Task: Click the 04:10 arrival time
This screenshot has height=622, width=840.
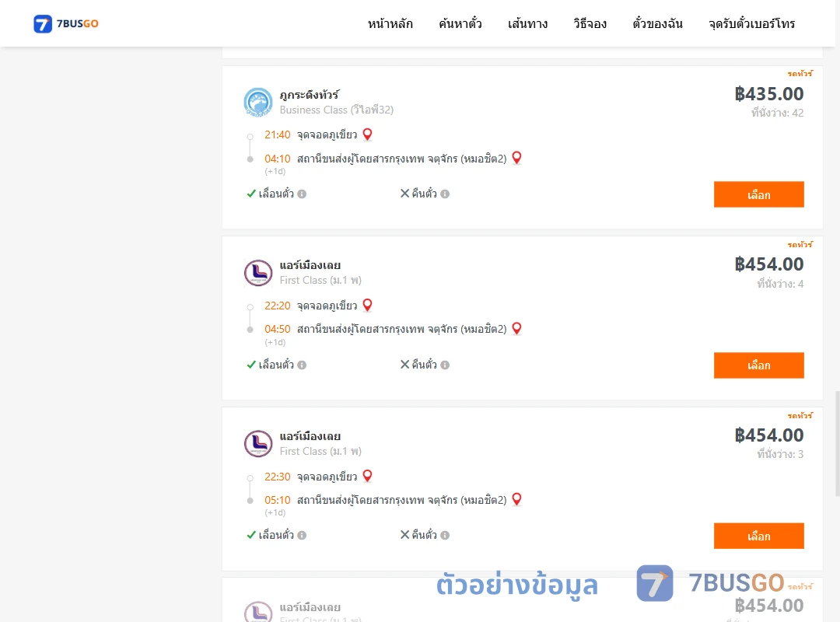Action: (x=278, y=159)
